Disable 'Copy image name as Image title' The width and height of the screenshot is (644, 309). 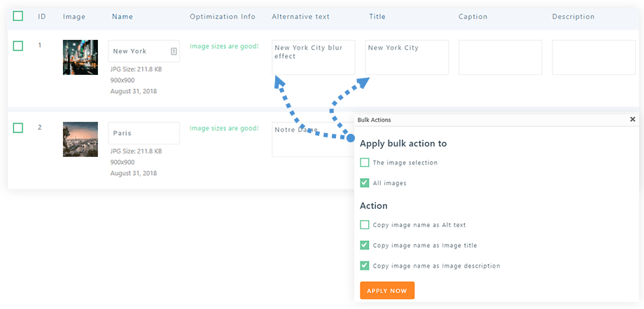(x=365, y=245)
